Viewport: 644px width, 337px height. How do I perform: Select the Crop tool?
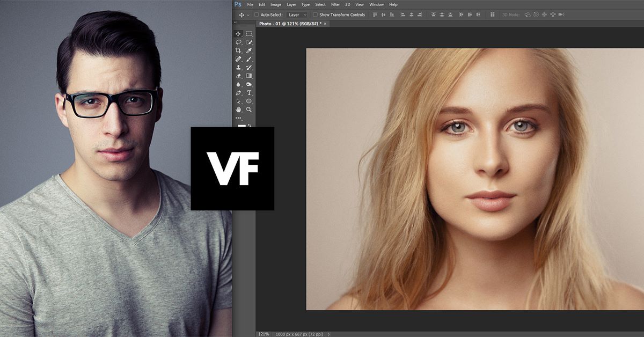[238, 50]
